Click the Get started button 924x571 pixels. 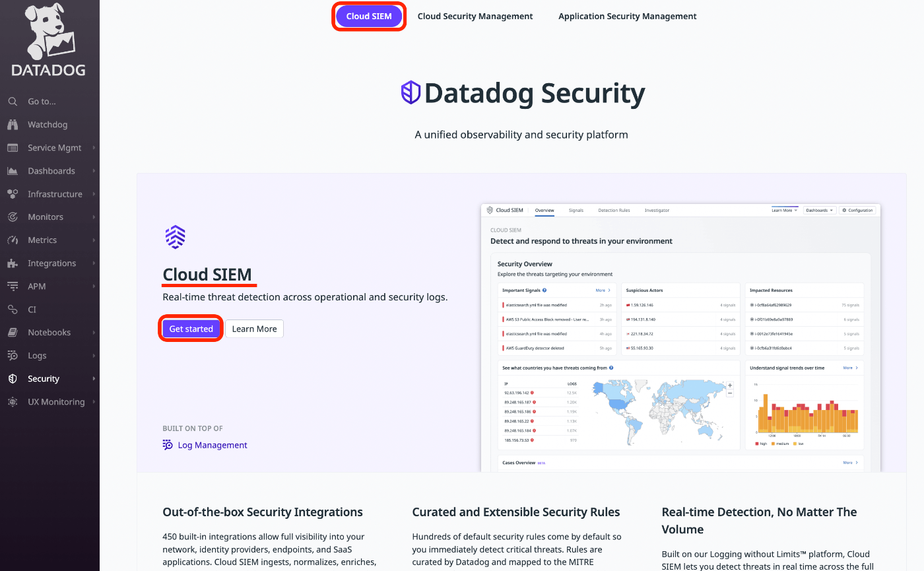click(191, 329)
